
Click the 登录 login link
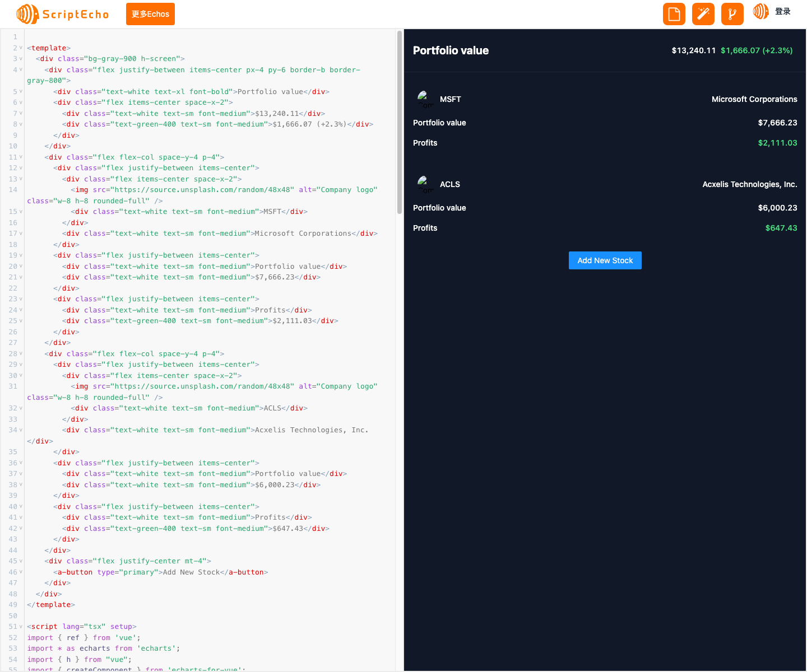click(x=783, y=11)
